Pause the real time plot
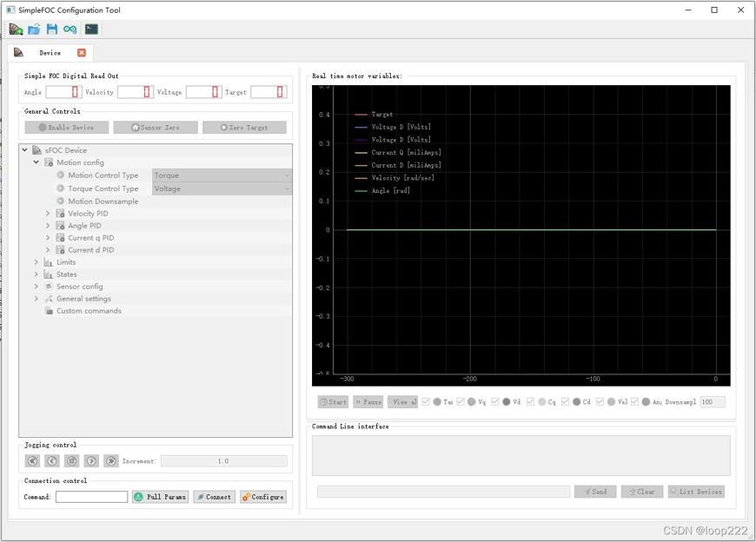Image resolution: width=756 pixels, height=542 pixels. click(368, 402)
